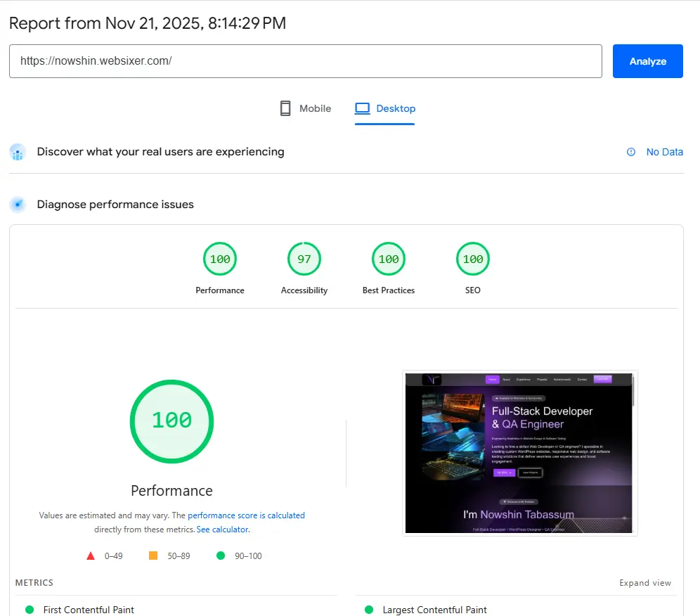This screenshot has width=700, height=616.
Task: Expand view of the metrics section
Action: pyautogui.click(x=644, y=583)
